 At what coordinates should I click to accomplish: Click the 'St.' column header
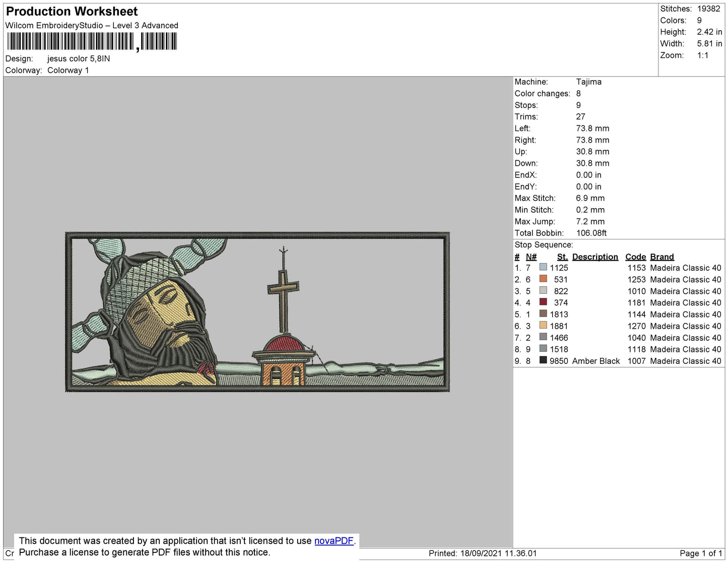(562, 257)
